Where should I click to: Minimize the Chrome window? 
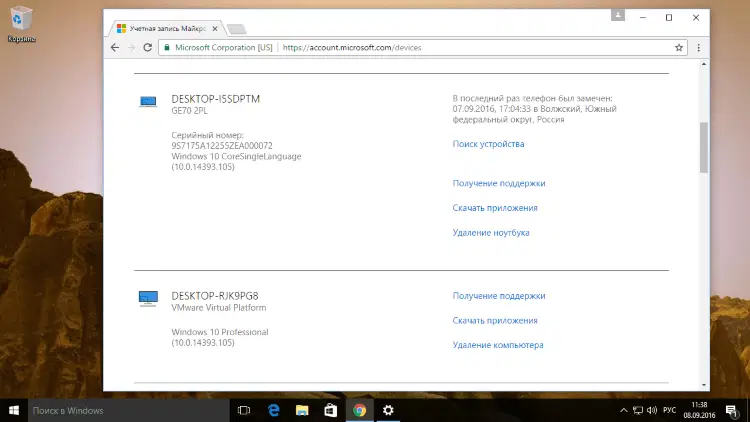pyautogui.click(x=643, y=18)
